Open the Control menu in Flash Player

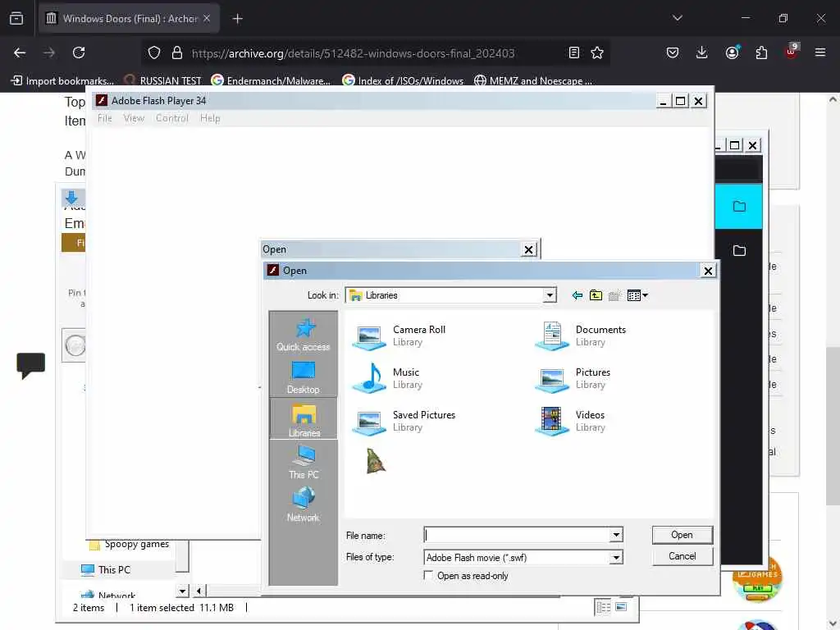[172, 118]
